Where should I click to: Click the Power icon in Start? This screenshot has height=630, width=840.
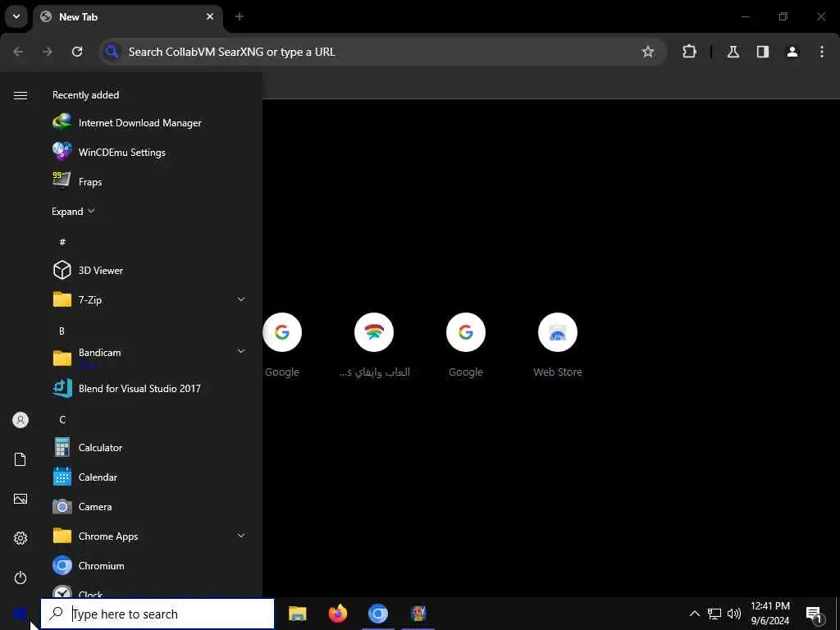[x=21, y=577]
